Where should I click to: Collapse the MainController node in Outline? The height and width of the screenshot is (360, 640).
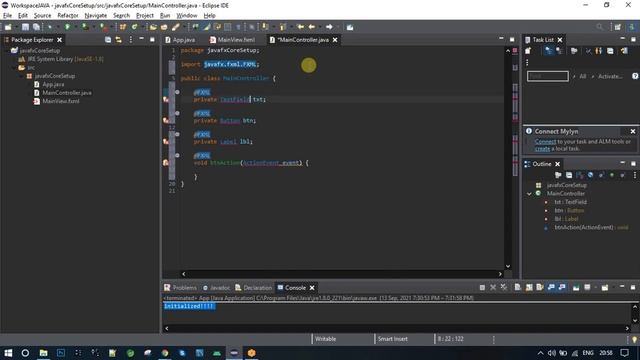click(x=529, y=193)
